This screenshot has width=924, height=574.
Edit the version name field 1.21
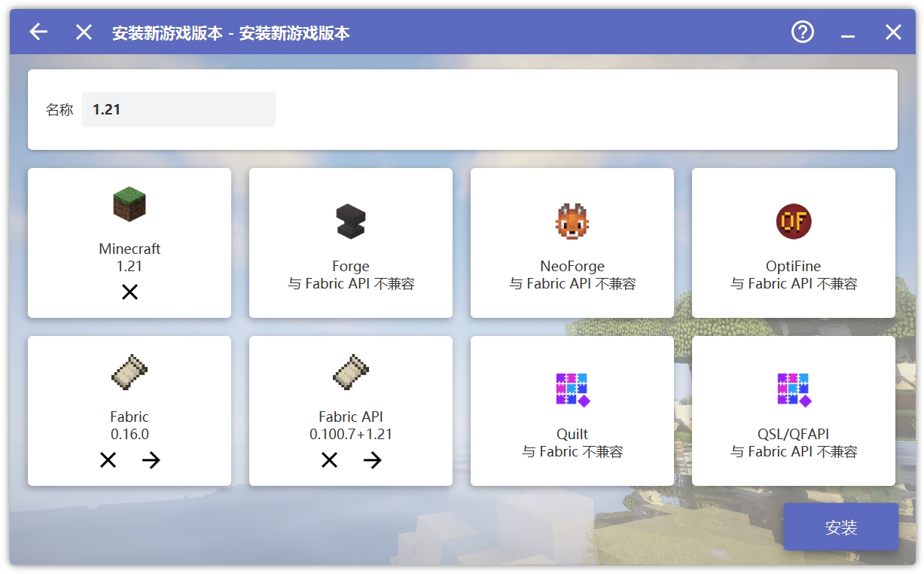pyautogui.click(x=178, y=109)
